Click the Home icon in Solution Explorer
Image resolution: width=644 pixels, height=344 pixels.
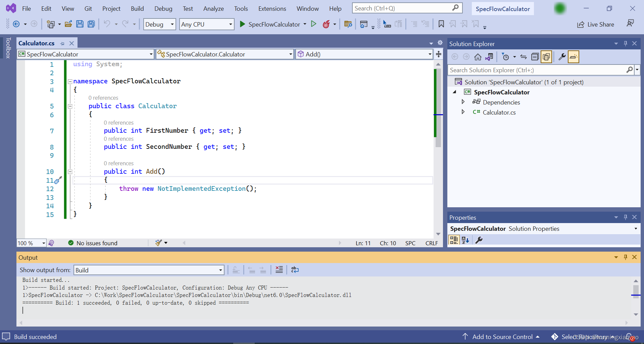(x=478, y=57)
